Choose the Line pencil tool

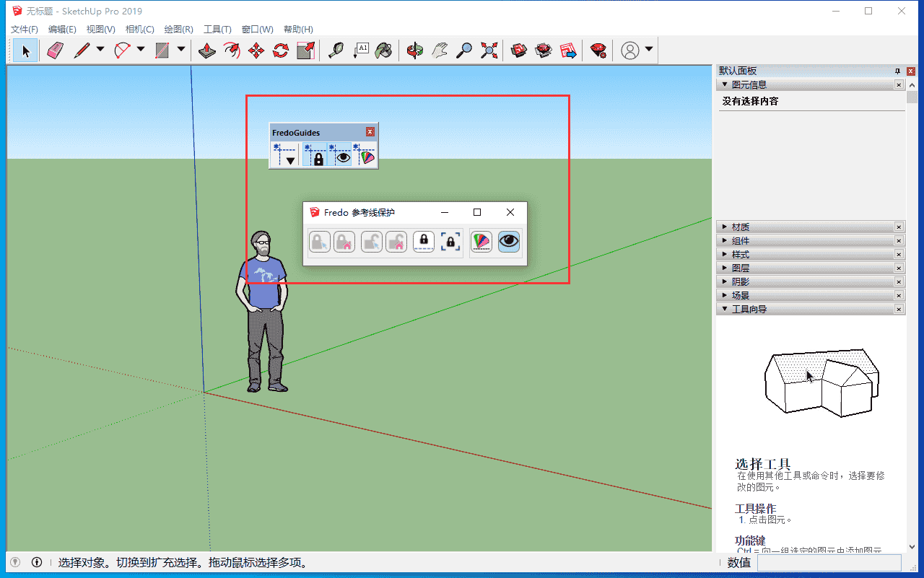pos(82,51)
